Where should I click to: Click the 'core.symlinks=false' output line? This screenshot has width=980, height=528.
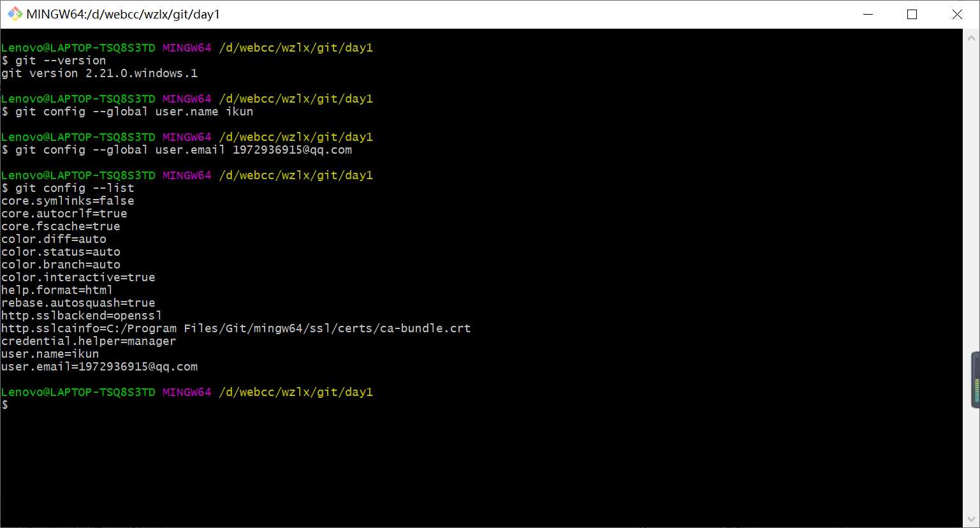[x=68, y=201]
